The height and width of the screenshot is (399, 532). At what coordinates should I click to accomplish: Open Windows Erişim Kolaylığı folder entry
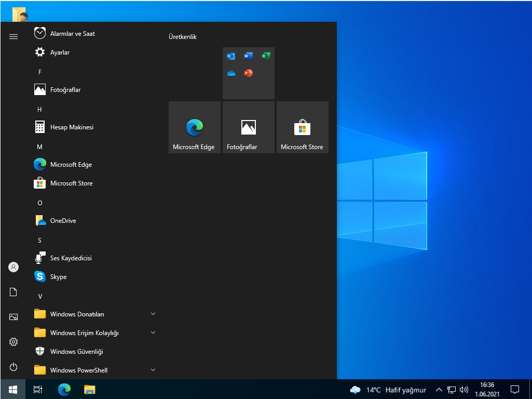tap(95, 332)
